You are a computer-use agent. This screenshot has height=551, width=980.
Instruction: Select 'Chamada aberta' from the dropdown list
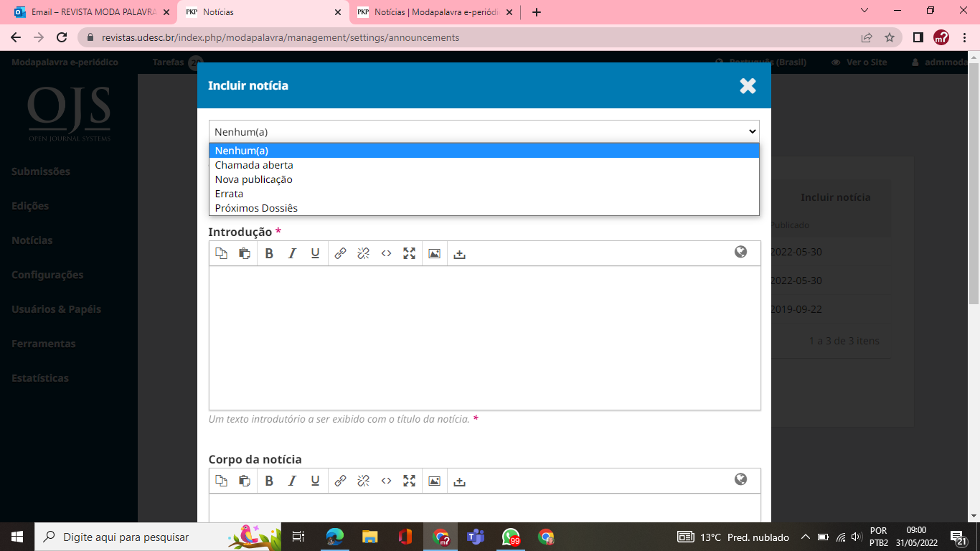(x=254, y=165)
